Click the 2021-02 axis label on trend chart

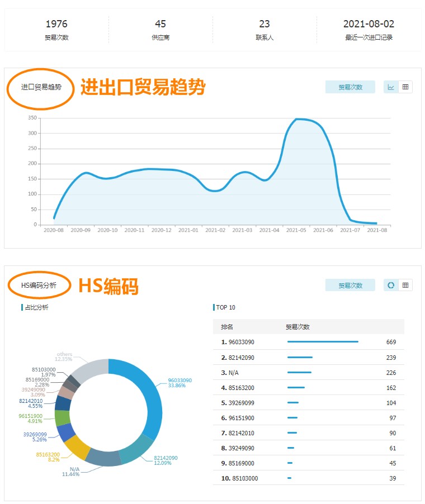click(x=215, y=230)
